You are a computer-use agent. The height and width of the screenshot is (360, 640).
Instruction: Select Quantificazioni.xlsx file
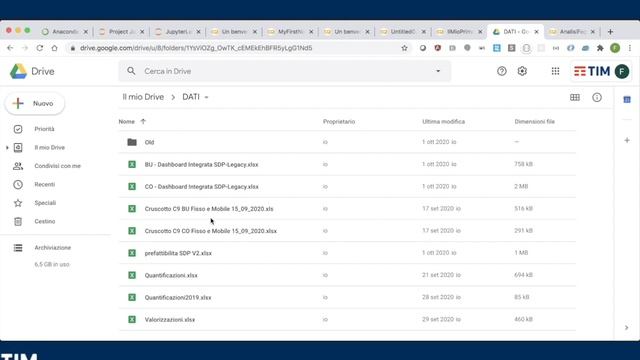[x=347, y=275]
